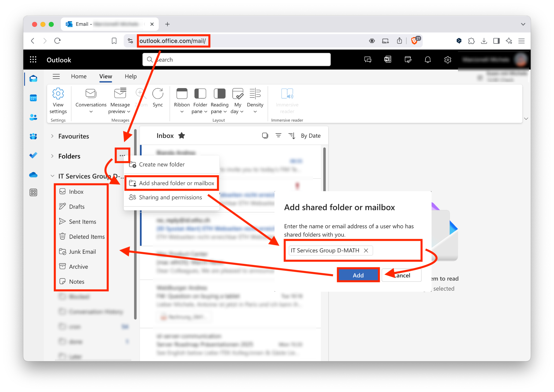Open Outlook settings gear in header
The width and height of the screenshot is (554, 392).
click(448, 60)
